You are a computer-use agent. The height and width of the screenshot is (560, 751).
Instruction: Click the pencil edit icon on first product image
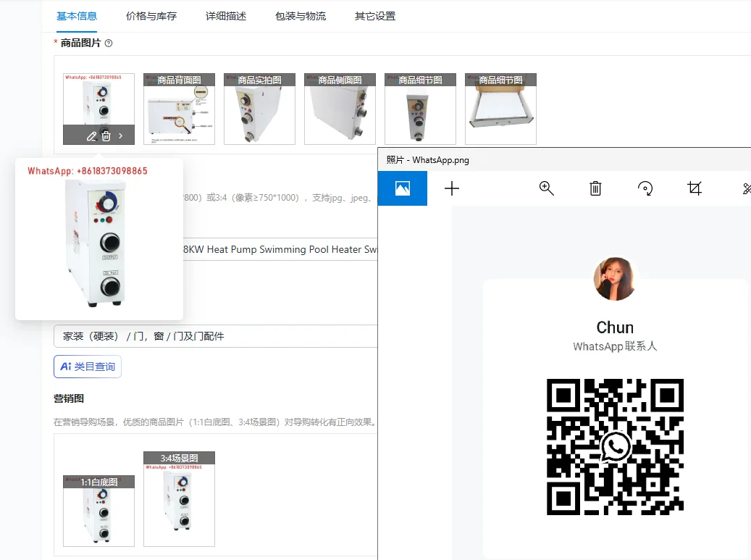[x=91, y=135]
